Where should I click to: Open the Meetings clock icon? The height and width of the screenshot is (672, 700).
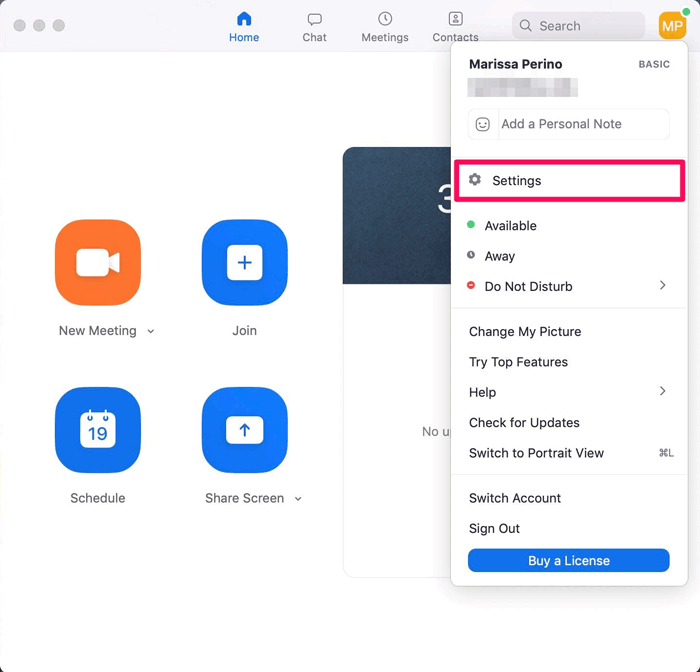(x=385, y=19)
